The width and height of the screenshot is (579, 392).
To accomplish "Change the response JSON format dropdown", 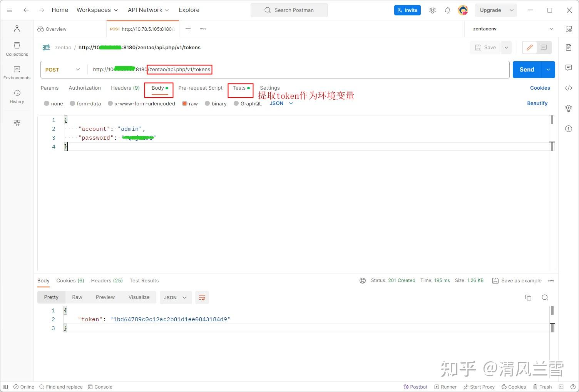I will point(176,297).
